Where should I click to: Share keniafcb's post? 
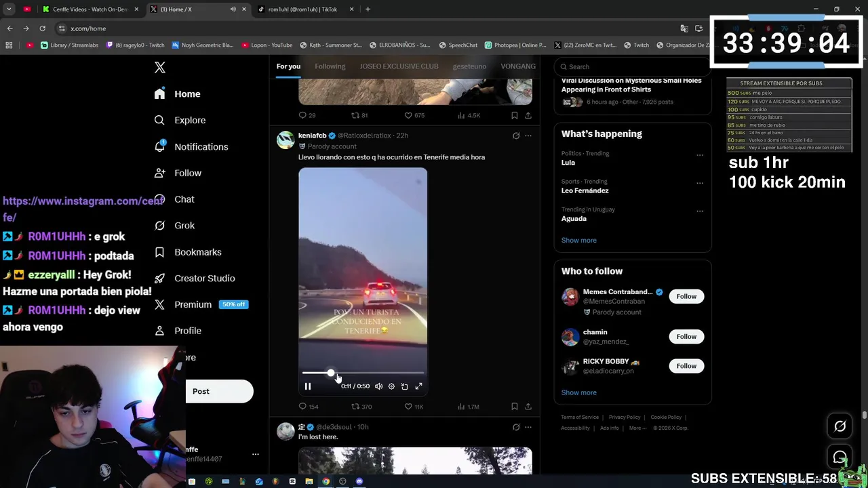pos(528,407)
